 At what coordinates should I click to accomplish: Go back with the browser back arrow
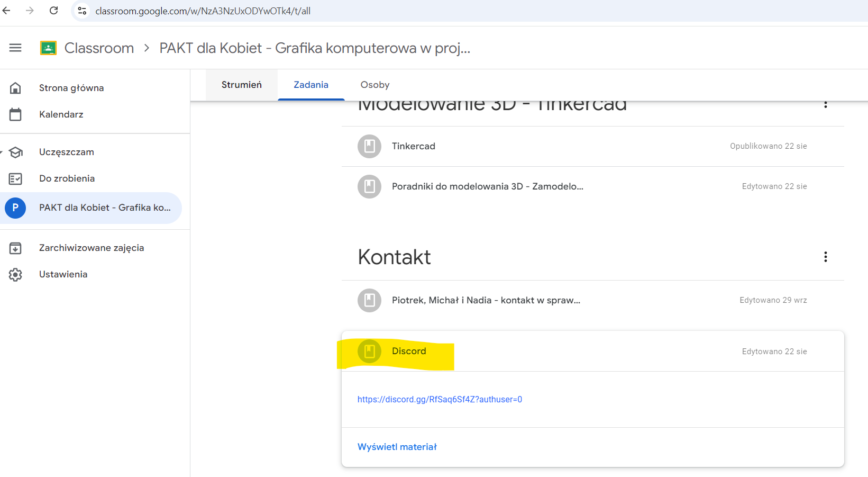pos(6,11)
